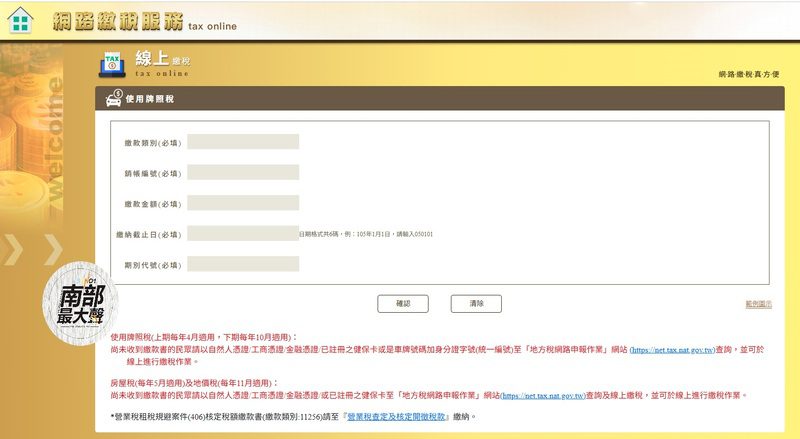Click the chevron arrows on left edge
This screenshot has width=800, height=439.
(x=31, y=250)
